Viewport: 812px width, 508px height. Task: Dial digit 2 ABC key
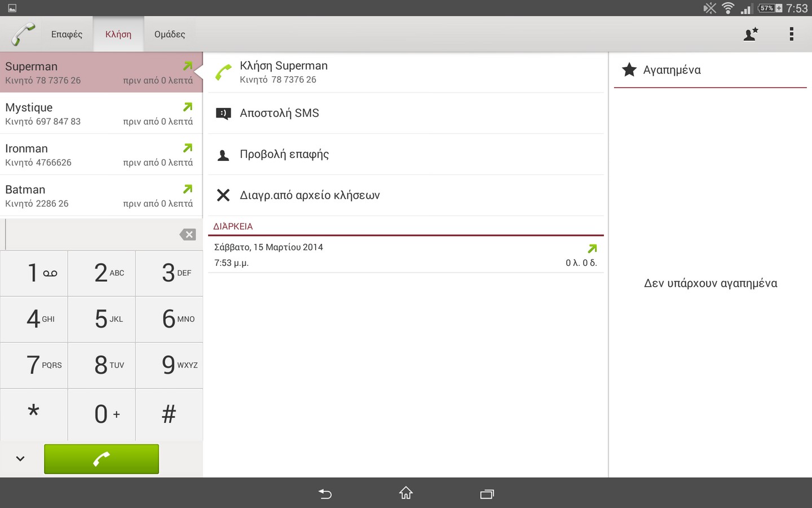pos(101,273)
